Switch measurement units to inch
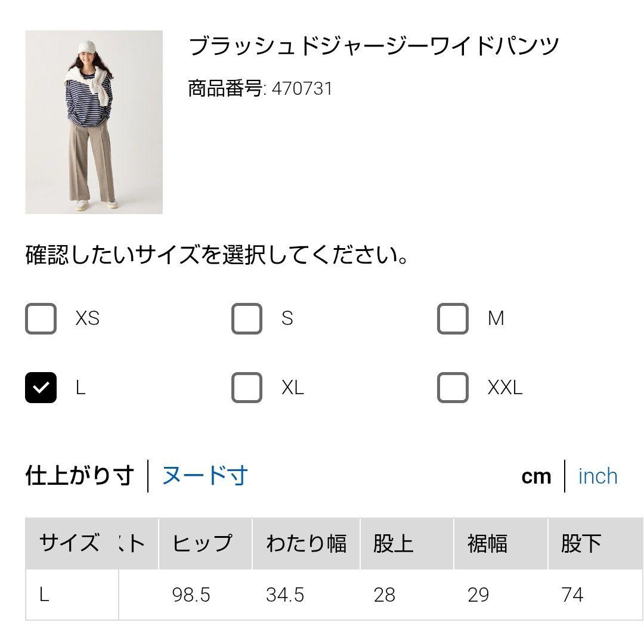 [597, 476]
